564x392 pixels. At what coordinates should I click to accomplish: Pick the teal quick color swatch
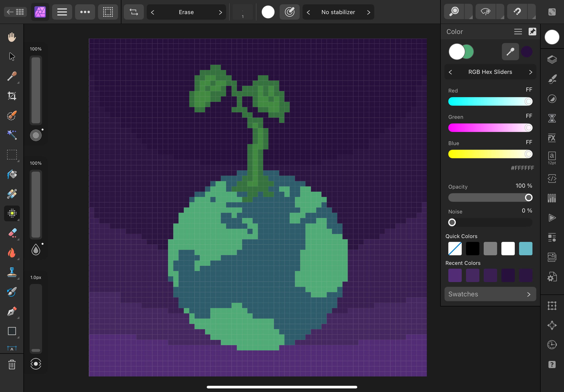(x=526, y=249)
